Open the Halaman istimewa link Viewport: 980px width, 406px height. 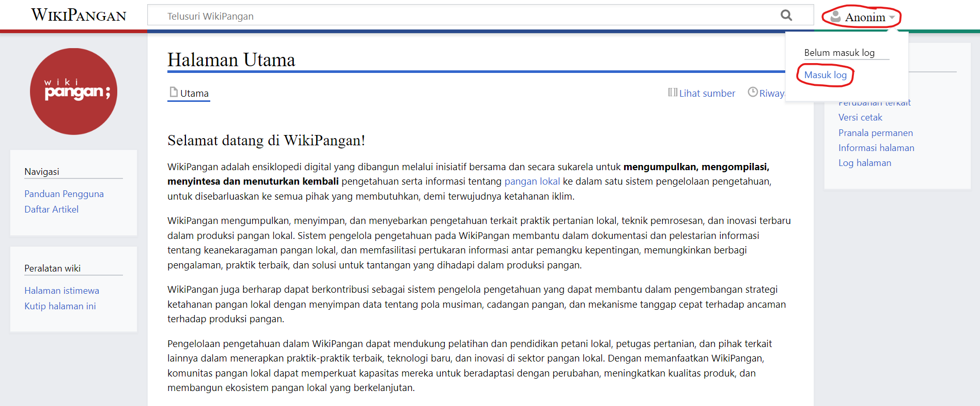pos(61,291)
